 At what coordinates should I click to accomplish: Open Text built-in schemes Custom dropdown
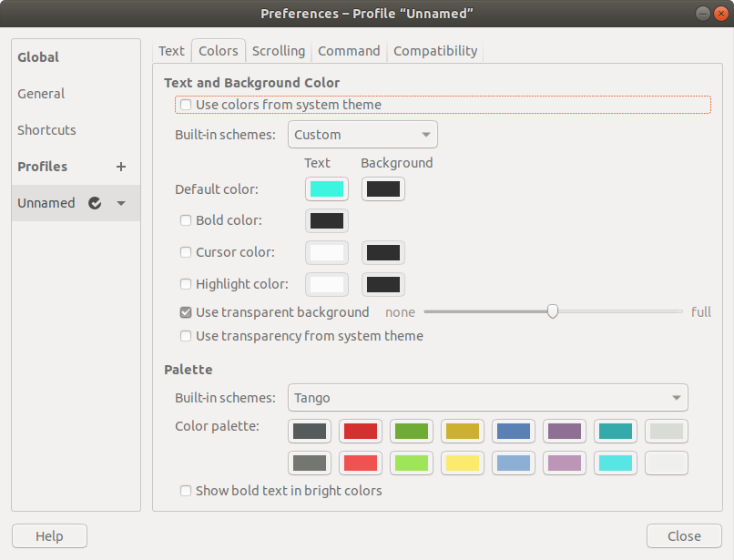[362, 135]
